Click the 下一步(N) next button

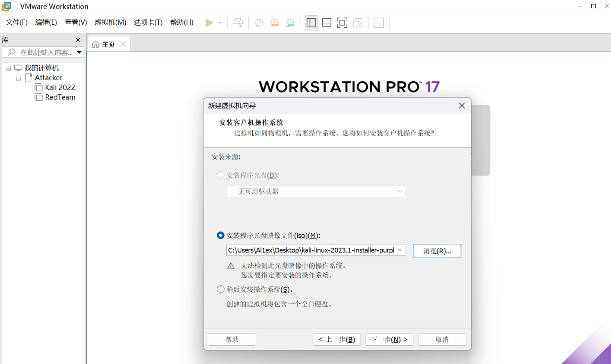(x=390, y=339)
